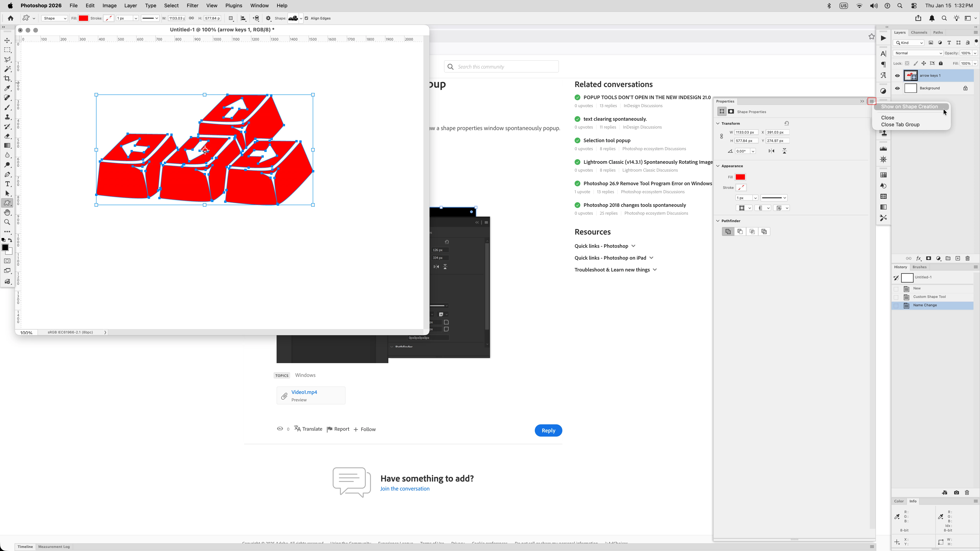Viewport: 980px width, 551px height.
Task: Toggle Quick Mask mode
Action: tap(7, 261)
